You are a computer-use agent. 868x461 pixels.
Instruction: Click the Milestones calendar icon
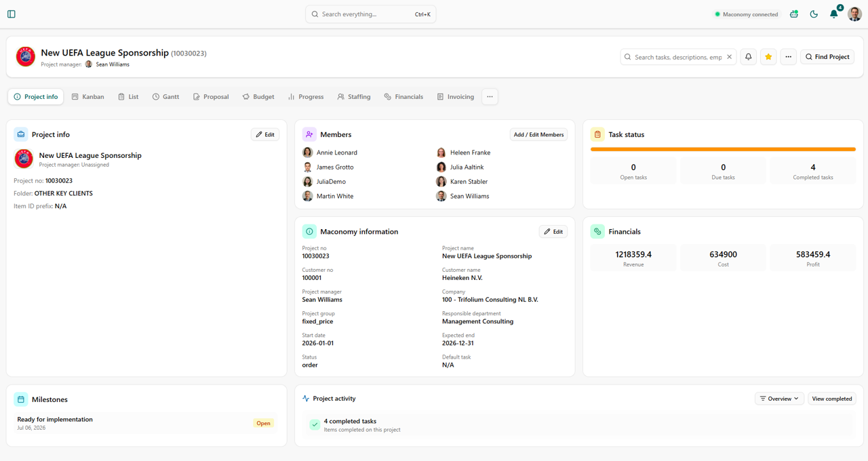[x=21, y=400]
